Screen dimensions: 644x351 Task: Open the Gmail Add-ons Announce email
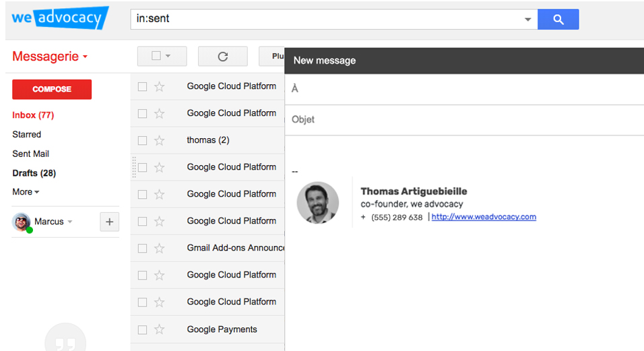(235, 247)
